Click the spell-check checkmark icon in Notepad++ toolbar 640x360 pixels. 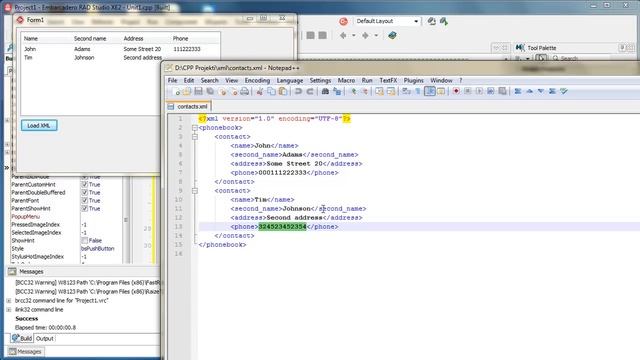[564, 92]
